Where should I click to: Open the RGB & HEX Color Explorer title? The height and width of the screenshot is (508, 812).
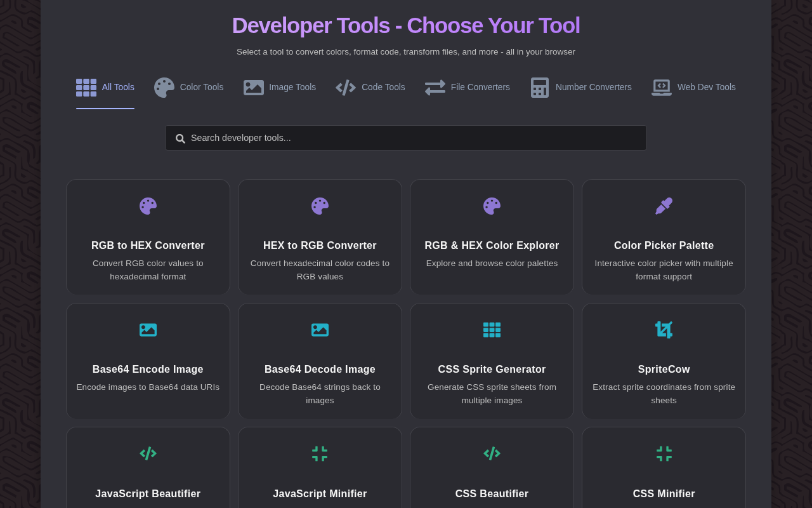coord(492,246)
